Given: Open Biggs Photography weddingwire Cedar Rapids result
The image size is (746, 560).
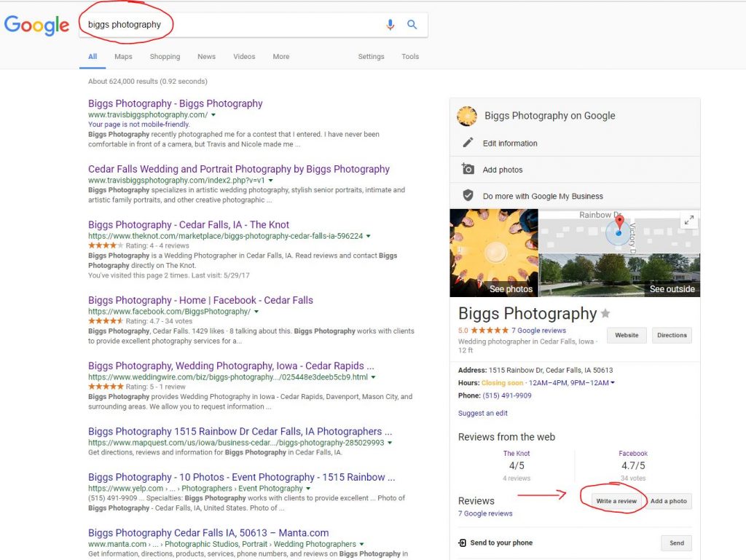Looking at the screenshot, I should coord(231,366).
